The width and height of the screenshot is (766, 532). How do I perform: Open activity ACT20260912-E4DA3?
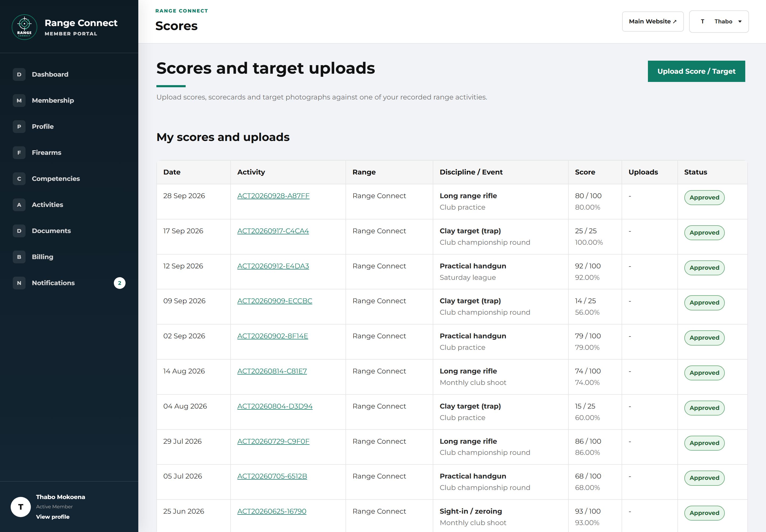tap(273, 266)
